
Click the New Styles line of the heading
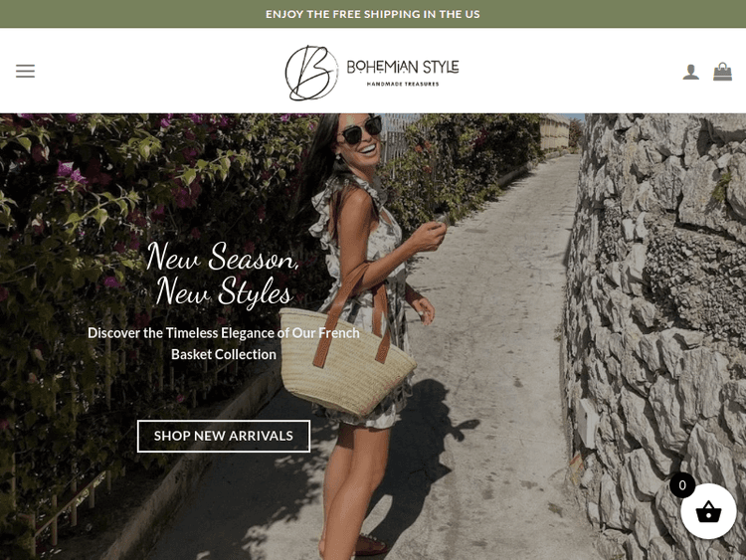click(223, 291)
